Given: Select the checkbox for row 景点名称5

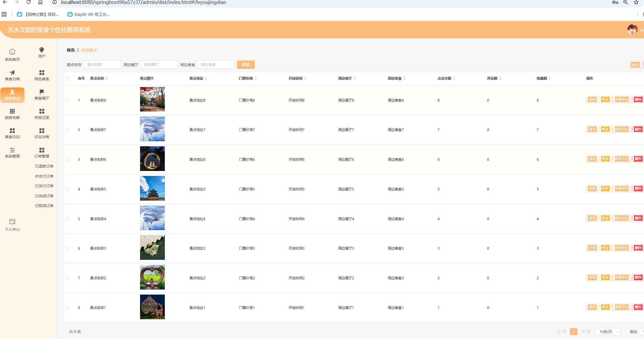Looking at the screenshot, I should coord(67,189).
